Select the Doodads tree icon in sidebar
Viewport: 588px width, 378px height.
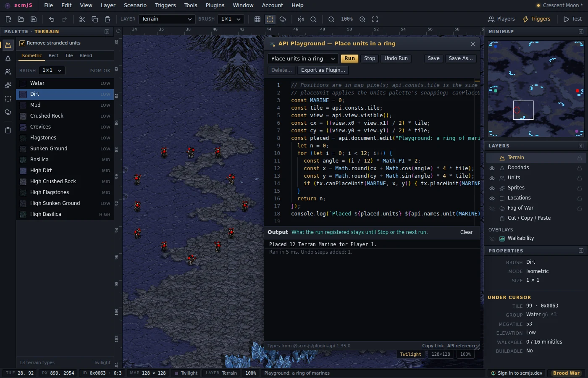coord(8,58)
